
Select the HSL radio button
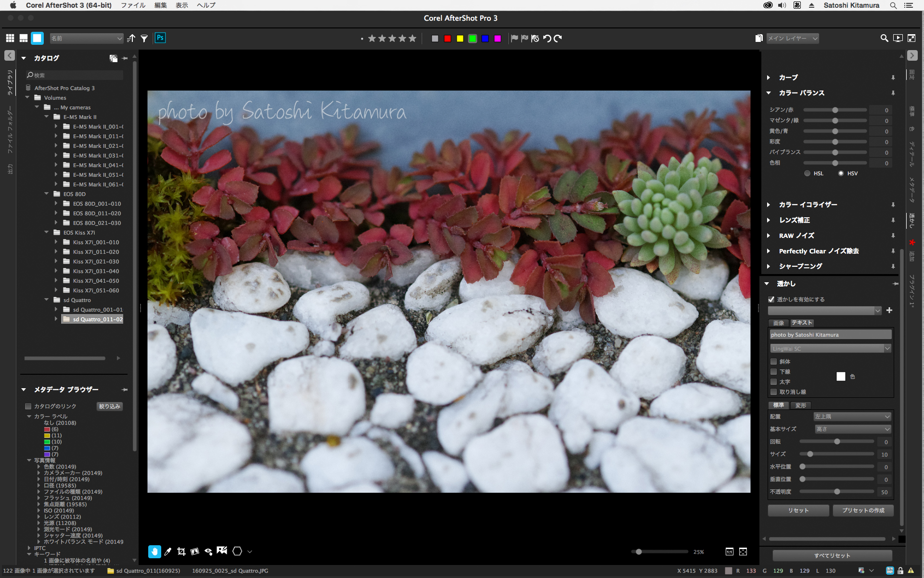click(807, 173)
